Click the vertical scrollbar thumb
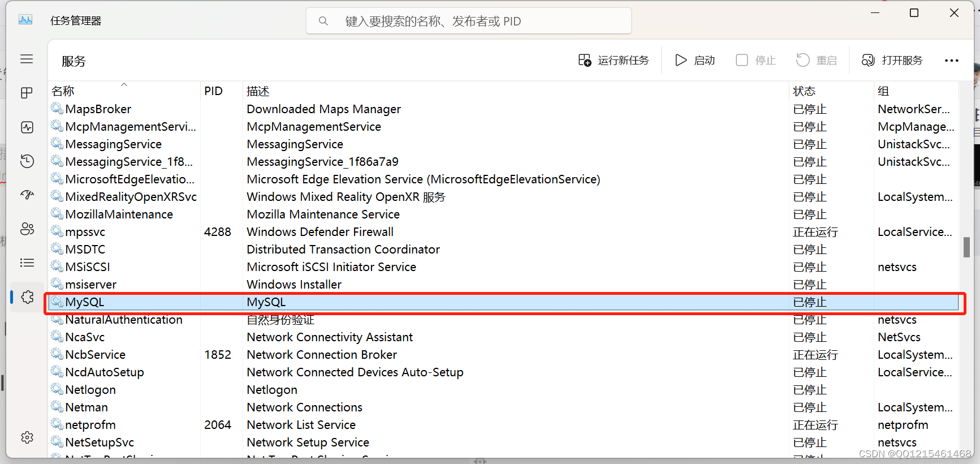 coord(966,247)
